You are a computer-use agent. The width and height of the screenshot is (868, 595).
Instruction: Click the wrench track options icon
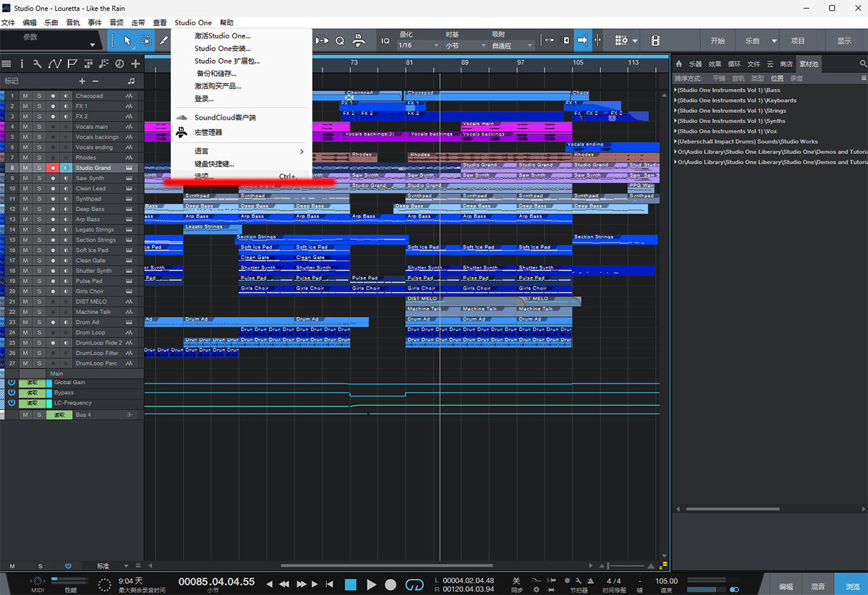[38, 64]
